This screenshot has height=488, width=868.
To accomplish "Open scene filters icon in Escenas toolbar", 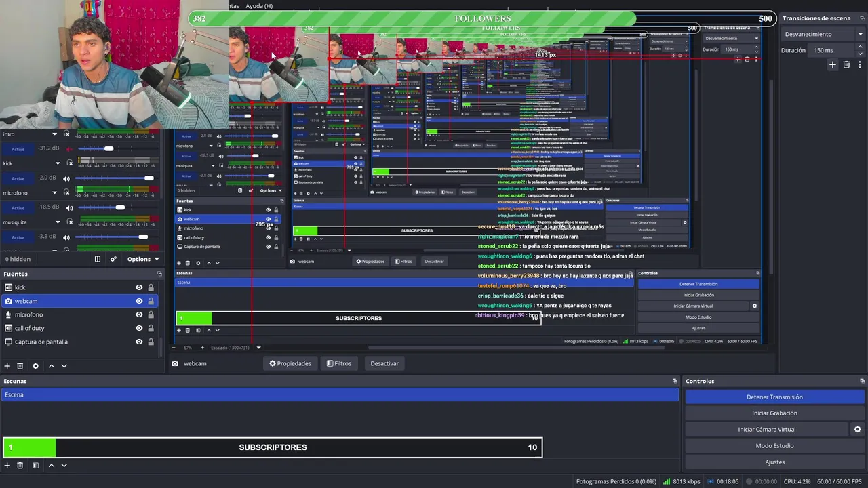I will point(35,466).
